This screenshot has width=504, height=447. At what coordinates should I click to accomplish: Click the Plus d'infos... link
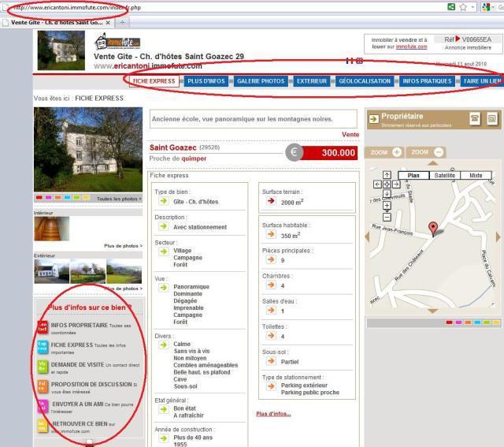coord(273,414)
